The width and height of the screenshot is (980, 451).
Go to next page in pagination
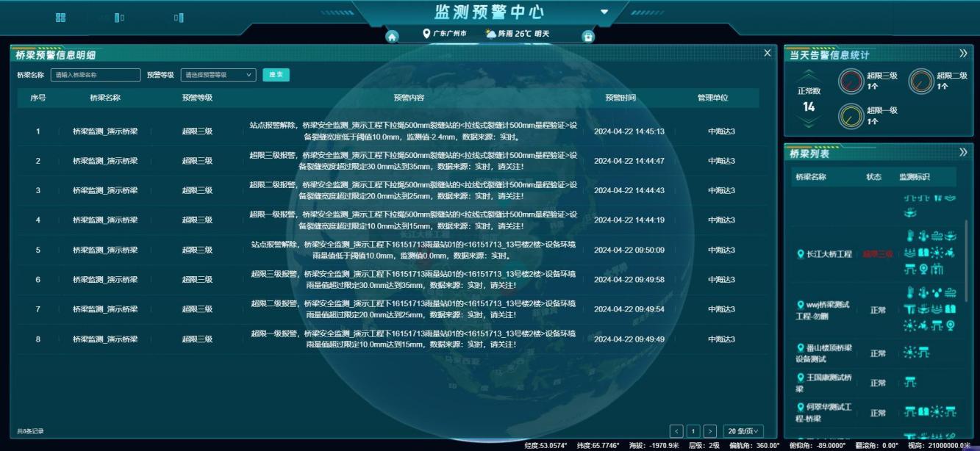click(709, 431)
